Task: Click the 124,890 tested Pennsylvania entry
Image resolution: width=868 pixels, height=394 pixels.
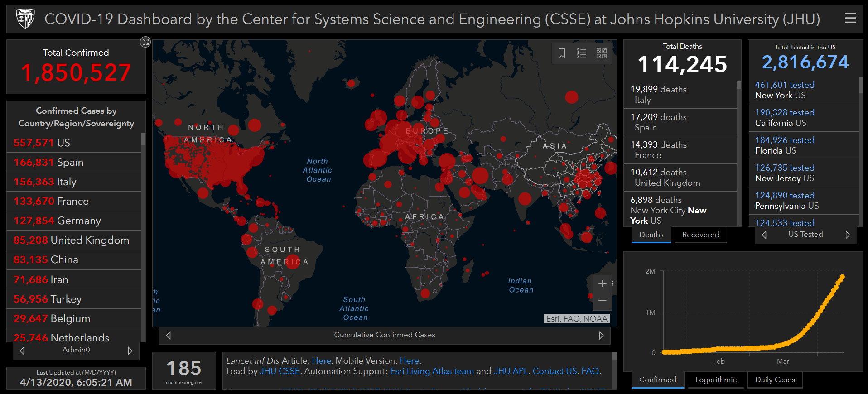Action: 804,201
